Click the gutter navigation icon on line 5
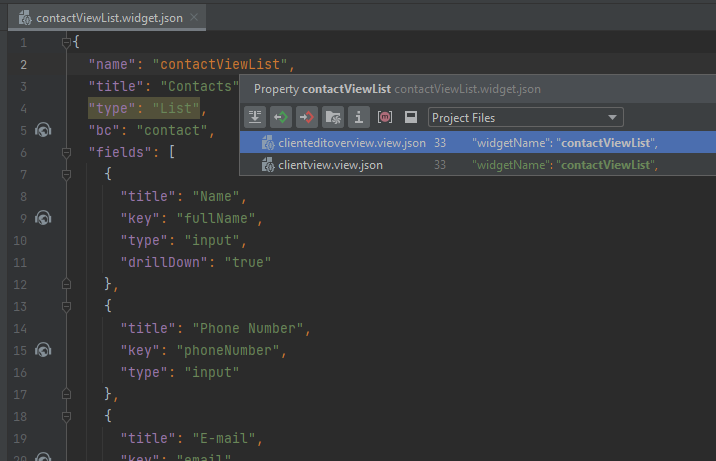This screenshot has height=461, width=716. click(43, 131)
